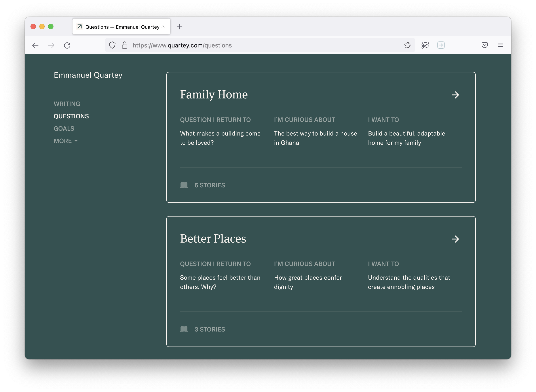Screen dimensions: 536x392
Task: Click the Better Places arrow icon
Action: [455, 239]
